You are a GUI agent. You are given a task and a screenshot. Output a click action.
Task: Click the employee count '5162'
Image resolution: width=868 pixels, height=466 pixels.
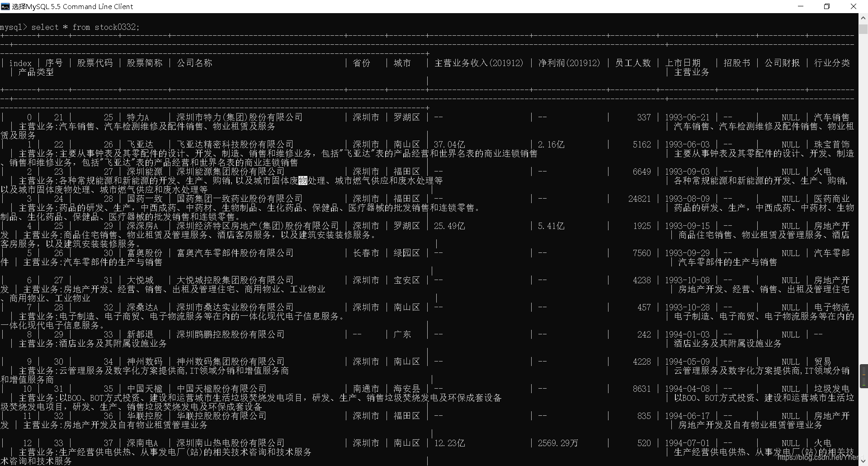pos(642,144)
